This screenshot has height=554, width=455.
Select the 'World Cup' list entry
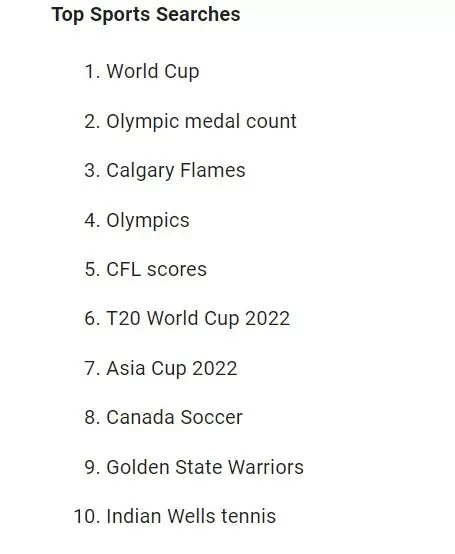pyautogui.click(x=153, y=71)
